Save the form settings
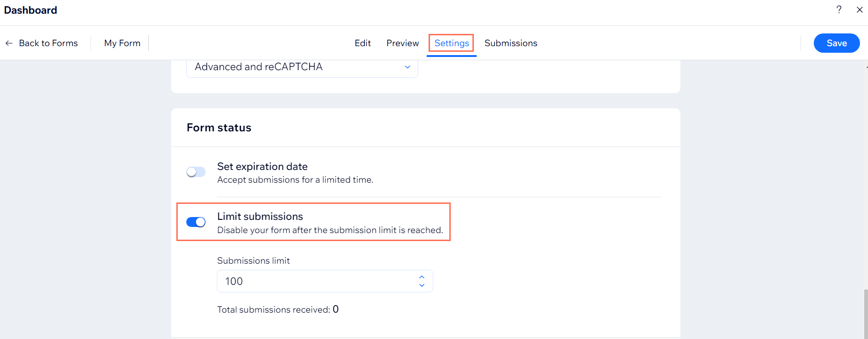 pyautogui.click(x=836, y=43)
